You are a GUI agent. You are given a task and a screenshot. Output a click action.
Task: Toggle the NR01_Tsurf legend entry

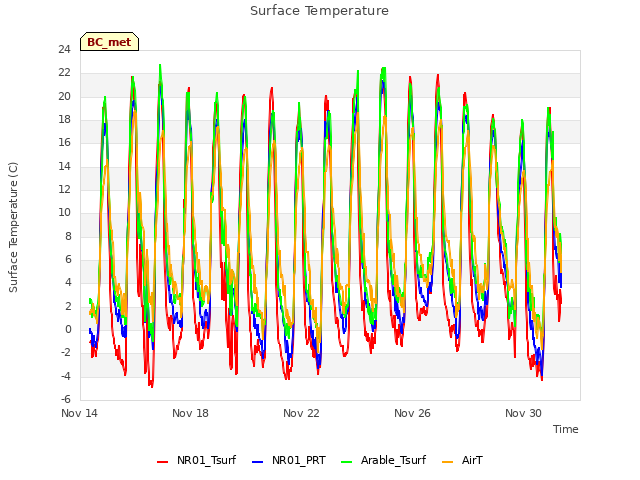tap(196, 460)
